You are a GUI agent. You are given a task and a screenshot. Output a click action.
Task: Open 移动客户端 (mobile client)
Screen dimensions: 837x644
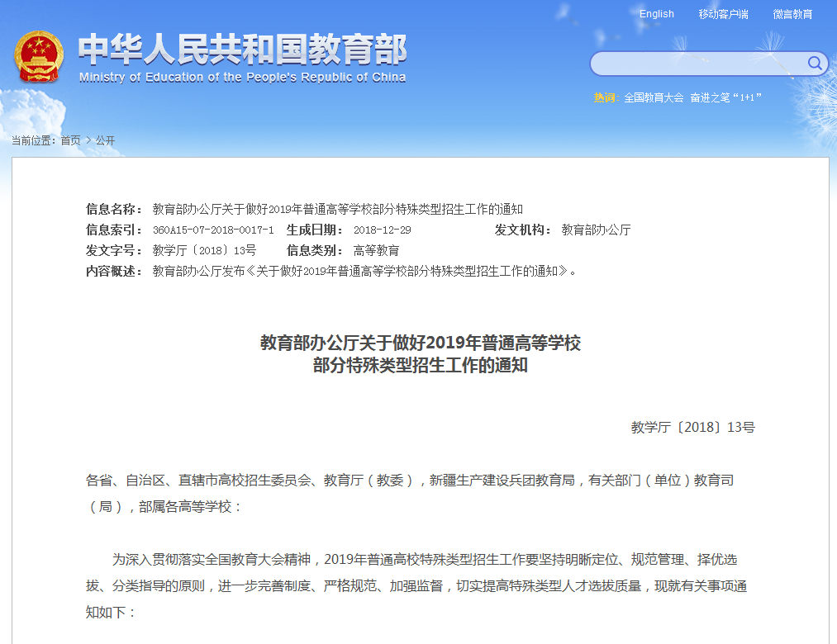tap(723, 14)
